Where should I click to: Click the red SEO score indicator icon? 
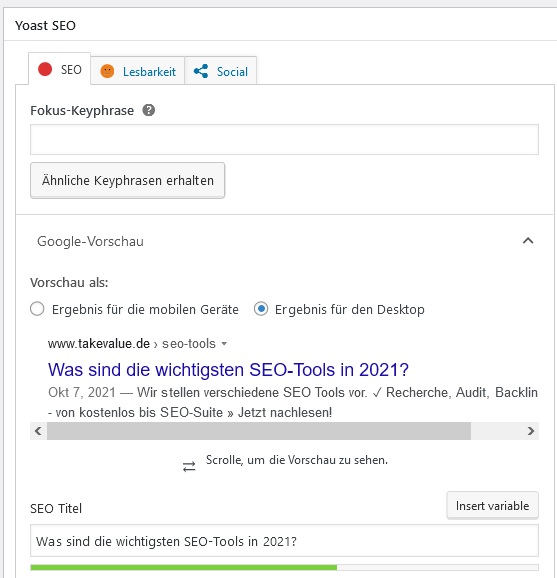(45, 69)
